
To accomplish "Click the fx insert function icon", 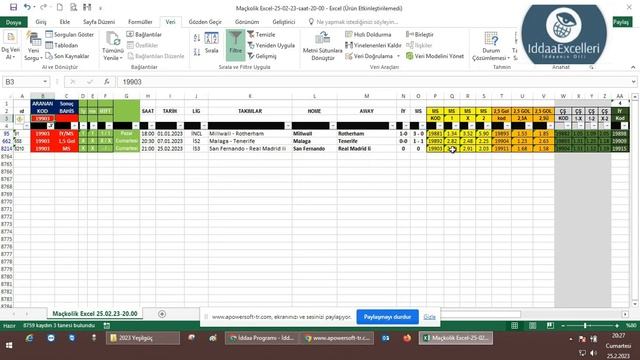I will click(x=107, y=82).
